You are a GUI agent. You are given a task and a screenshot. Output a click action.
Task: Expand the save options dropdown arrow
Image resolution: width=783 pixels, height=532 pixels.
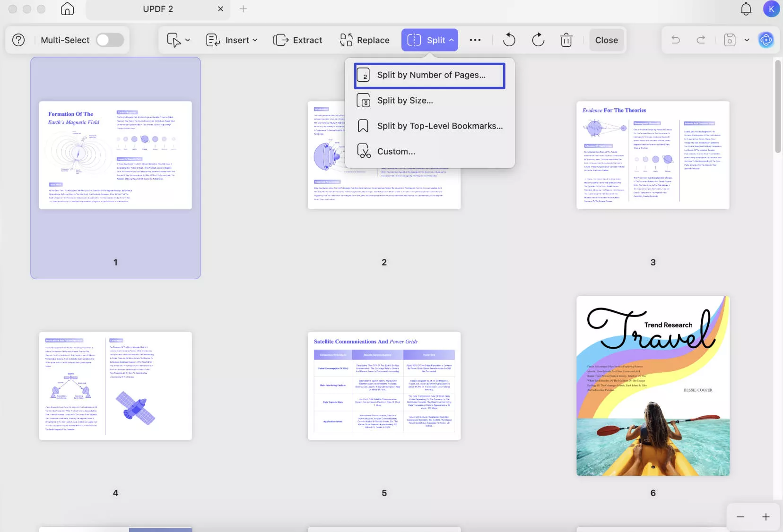747,40
